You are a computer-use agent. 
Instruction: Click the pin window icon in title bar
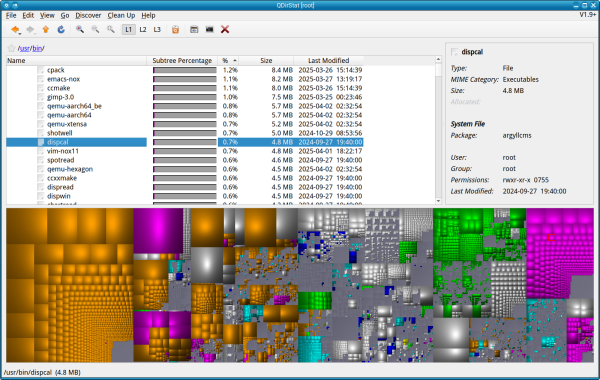(15, 5)
